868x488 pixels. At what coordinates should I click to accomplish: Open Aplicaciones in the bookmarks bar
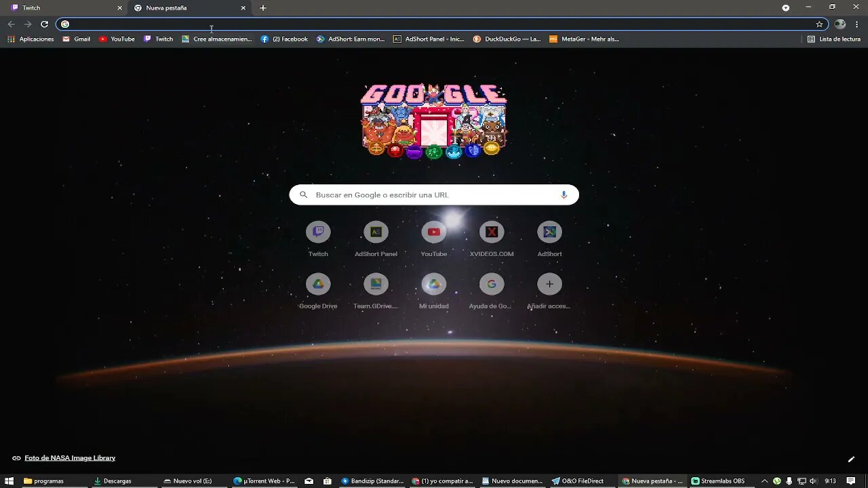pyautogui.click(x=31, y=39)
